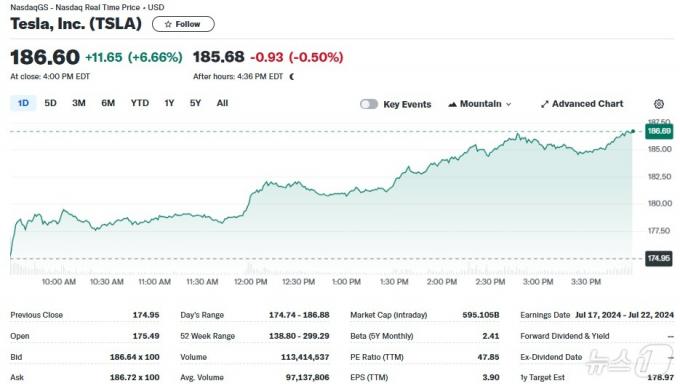Select the All range tab
The height and width of the screenshot is (386, 680).
(222, 103)
